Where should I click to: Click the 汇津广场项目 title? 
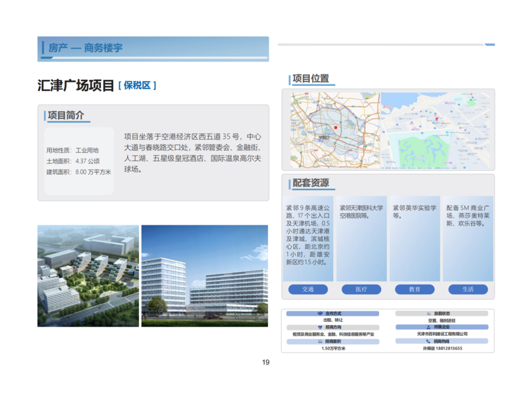(x=76, y=86)
